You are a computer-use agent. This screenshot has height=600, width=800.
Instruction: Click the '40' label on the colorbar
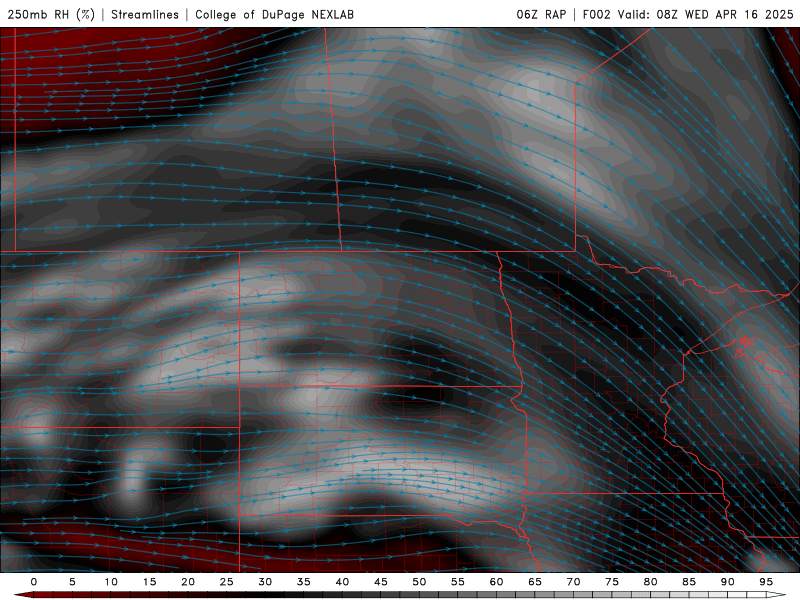pos(342,582)
